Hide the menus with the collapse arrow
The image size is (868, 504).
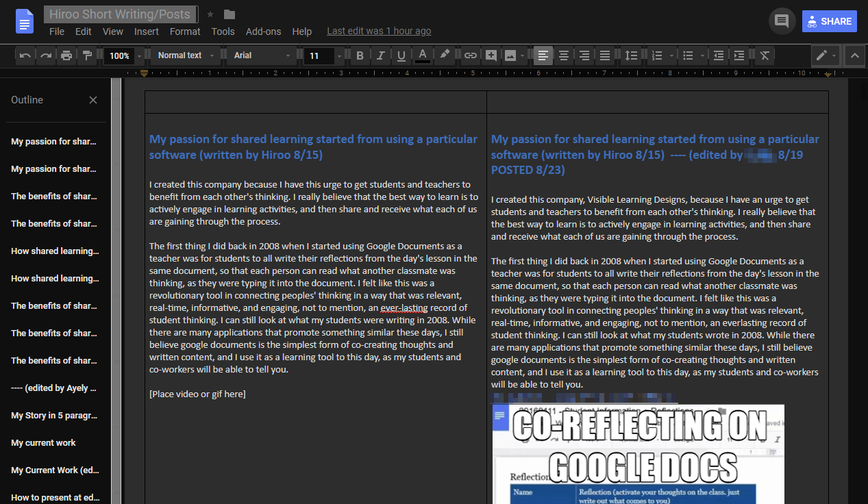click(x=854, y=55)
